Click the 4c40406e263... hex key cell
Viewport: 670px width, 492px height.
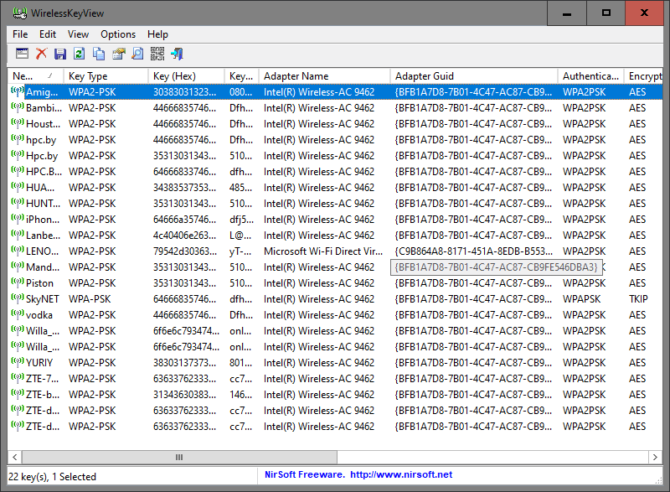click(x=185, y=235)
